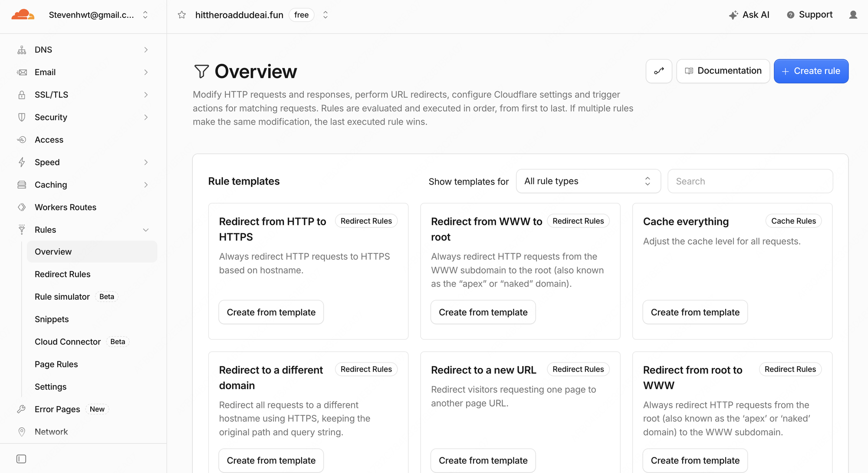The width and height of the screenshot is (868, 473).
Task: Create from template for HTTP to HTTPS
Action: [x=271, y=312]
